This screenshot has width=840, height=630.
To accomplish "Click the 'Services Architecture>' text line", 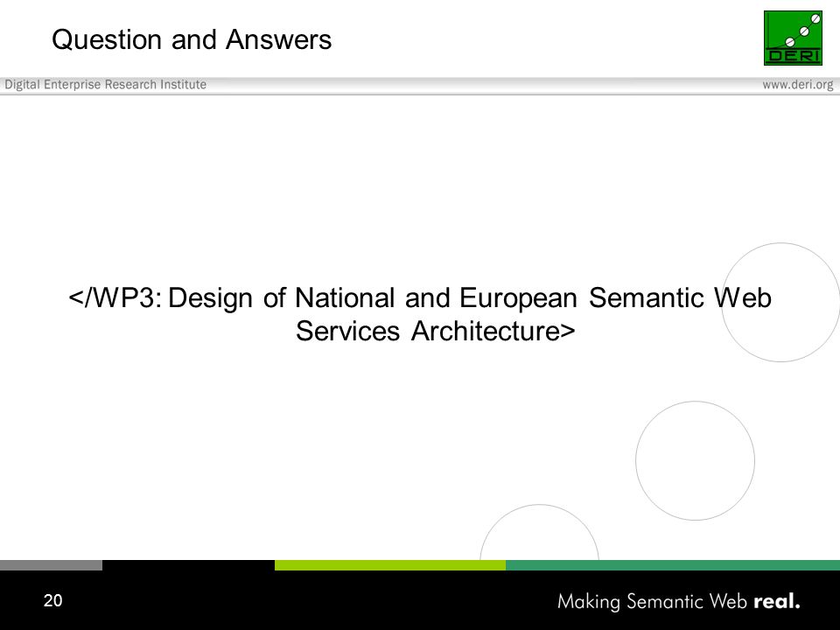I will [x=436, y=331].
